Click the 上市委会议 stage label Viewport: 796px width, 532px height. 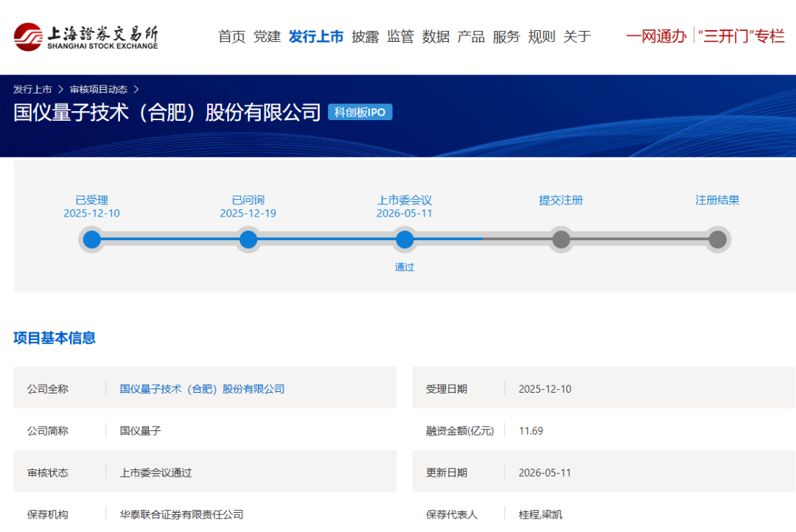(x=405, y=200)
